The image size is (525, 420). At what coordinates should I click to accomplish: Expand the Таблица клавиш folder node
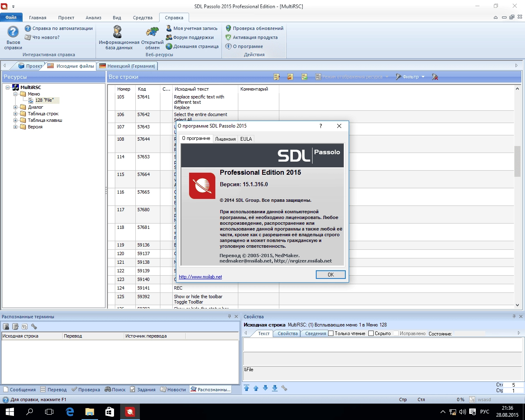pyautogui.click(x=16, y=120)
